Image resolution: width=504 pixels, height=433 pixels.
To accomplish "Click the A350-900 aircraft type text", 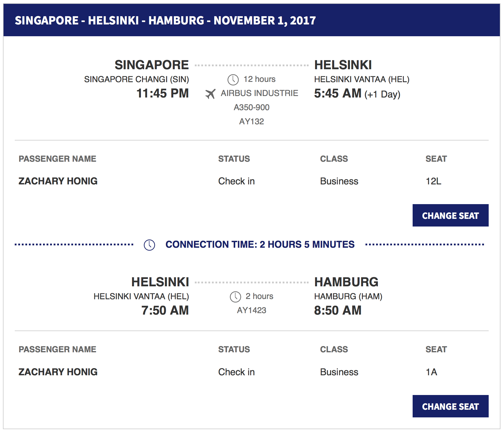I will [251, 107].
